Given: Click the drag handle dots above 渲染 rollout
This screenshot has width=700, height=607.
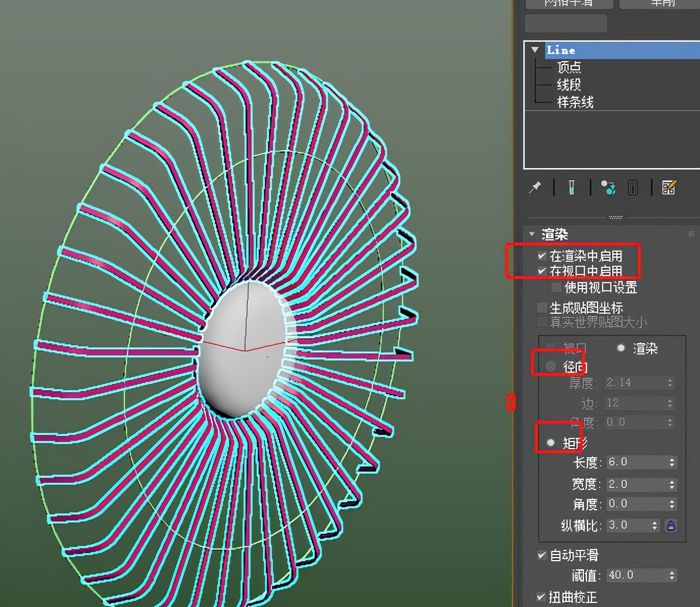Looking at the screenshot, I should 615,217.
